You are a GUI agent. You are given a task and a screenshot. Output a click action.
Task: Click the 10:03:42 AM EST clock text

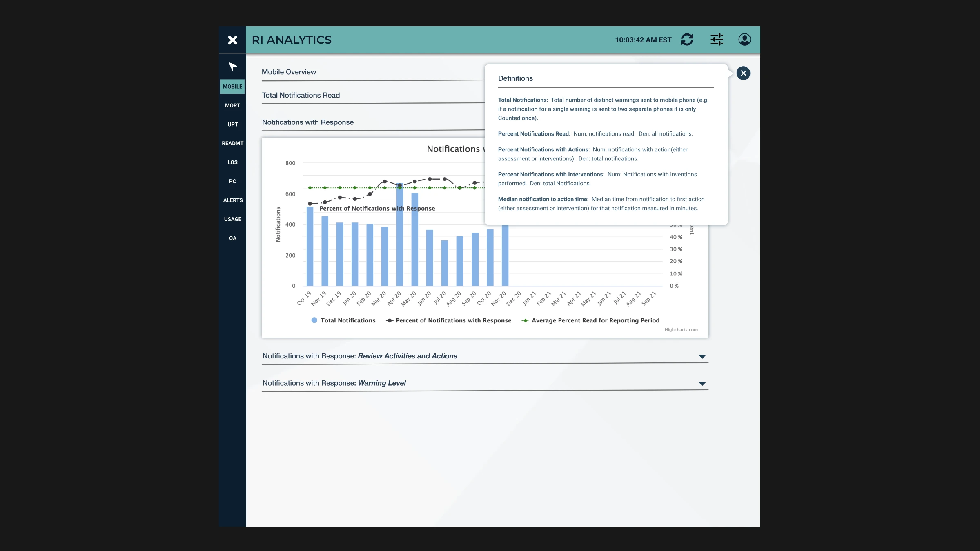(643, 40)
